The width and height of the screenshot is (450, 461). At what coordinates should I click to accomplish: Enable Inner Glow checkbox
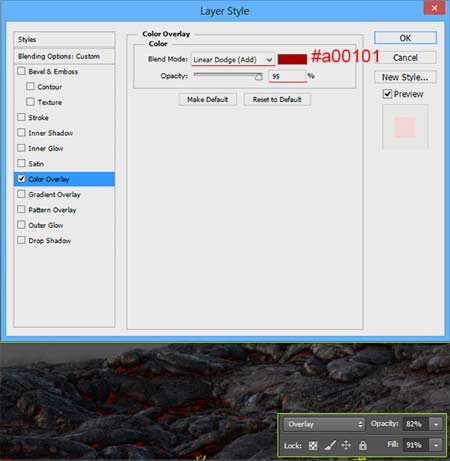coord(21,148)
